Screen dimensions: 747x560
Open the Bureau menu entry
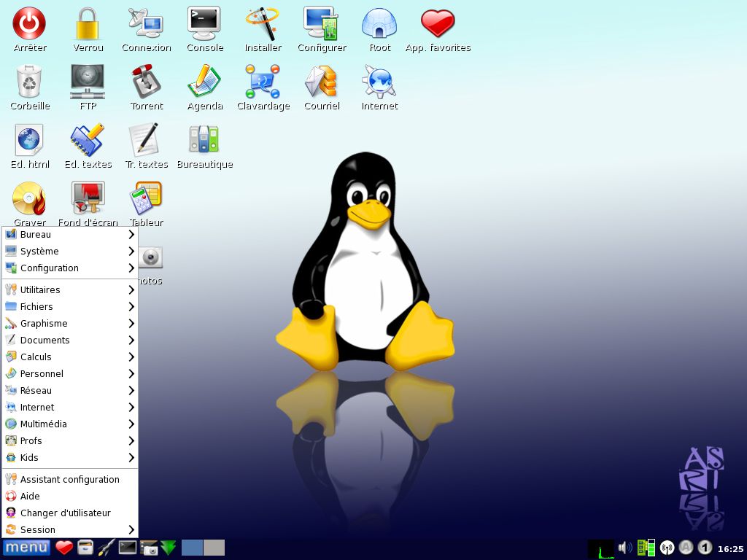pos(70,235)
